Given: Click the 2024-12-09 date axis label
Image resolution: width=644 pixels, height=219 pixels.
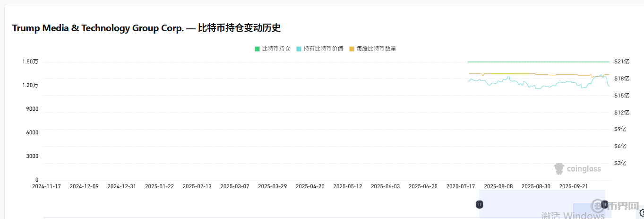Looking at the screenshot, I should 84,186.
